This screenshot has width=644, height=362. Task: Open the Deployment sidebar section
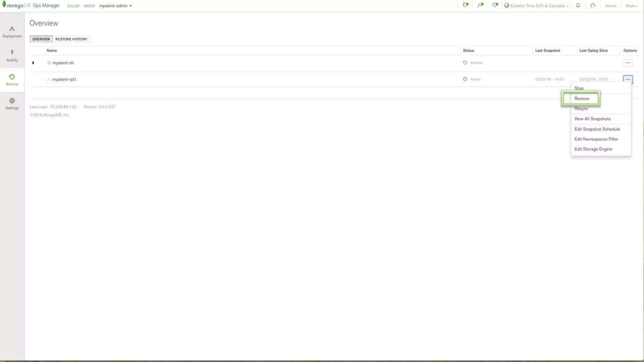tap(12, 32)
